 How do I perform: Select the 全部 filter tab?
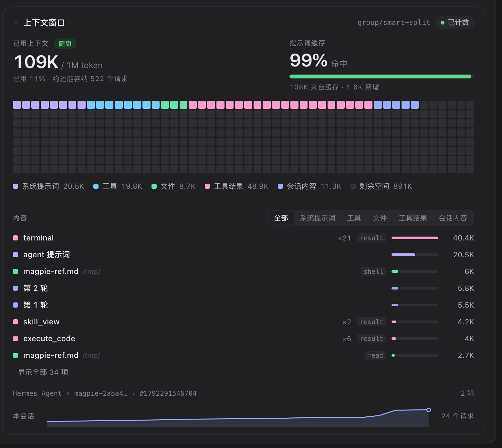pyautogui.click(x=281, y=218)
